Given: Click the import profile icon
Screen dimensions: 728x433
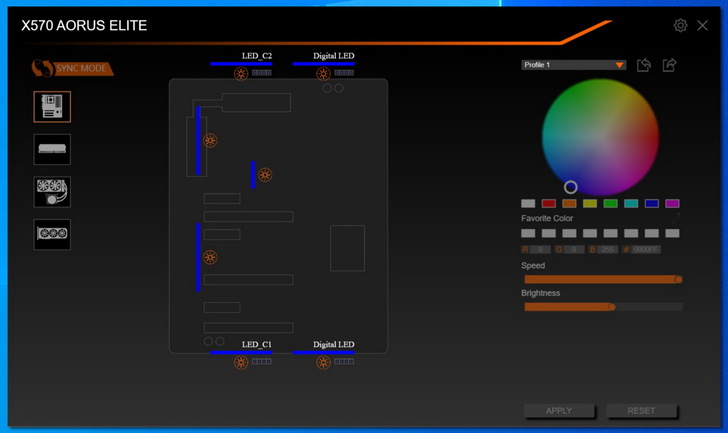Looking at the screenshot, I should [644, 65].
